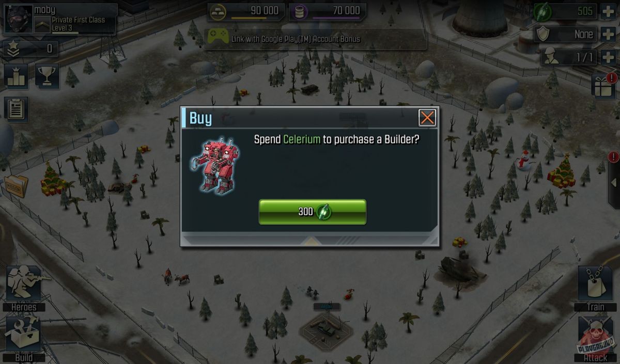Add a builder with plus button
620x364 pixels.
608,57
